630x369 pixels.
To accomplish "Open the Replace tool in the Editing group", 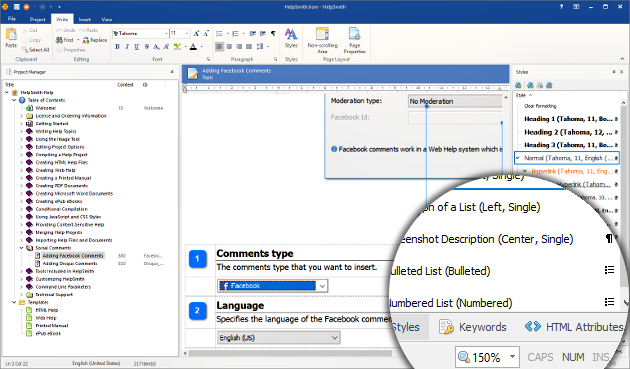I will pyautogui.click(x=95, y=40).
